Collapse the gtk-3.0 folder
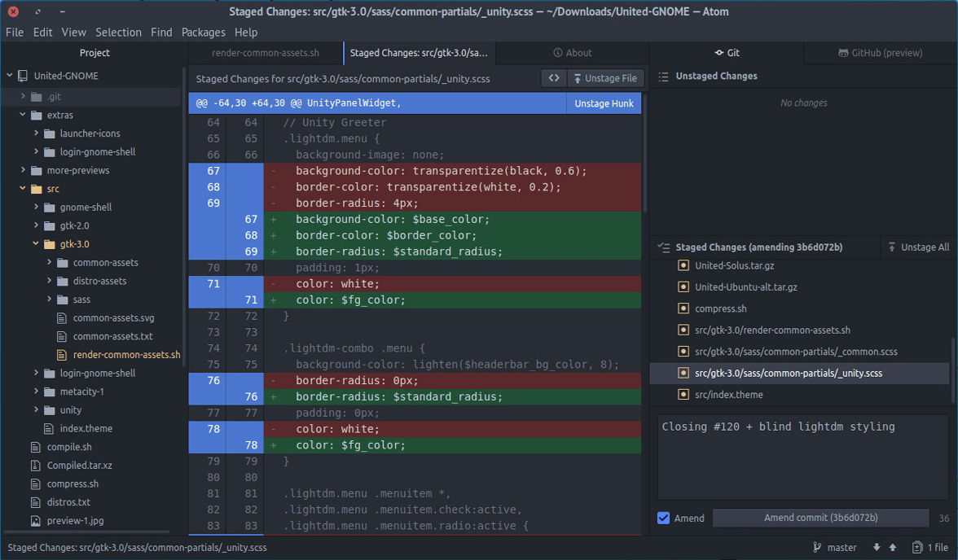This screenshot has height=560, width=958. [x=36, y=243]
